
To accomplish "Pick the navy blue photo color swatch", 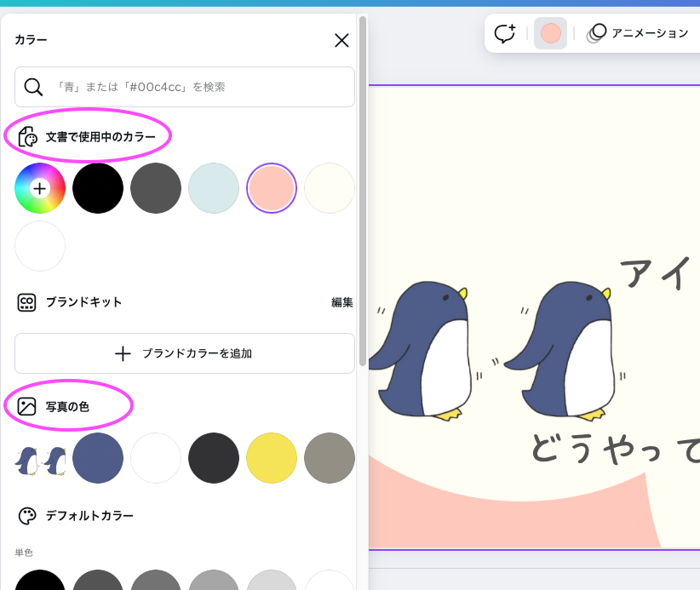I will (98, 458).
